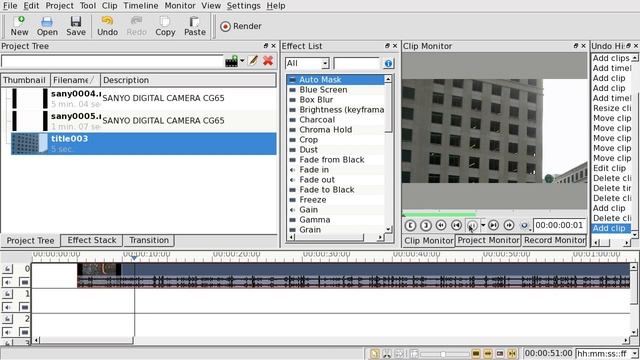Open the hh:mm:ss::ff timecode format dropdown
Viewport: 640px width, 360px height.
click(607, 353)
